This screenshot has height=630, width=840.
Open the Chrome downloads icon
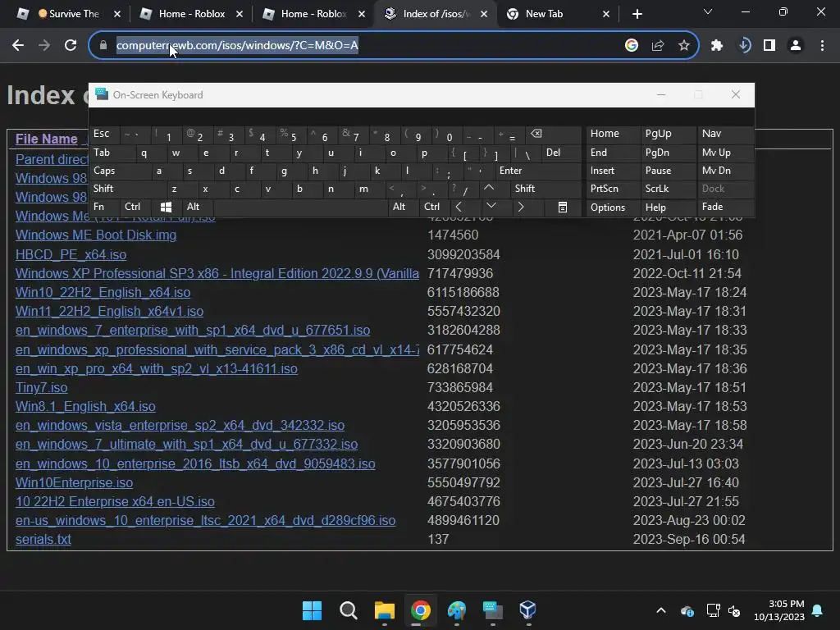pyautogui.click(x=744, y=46)
